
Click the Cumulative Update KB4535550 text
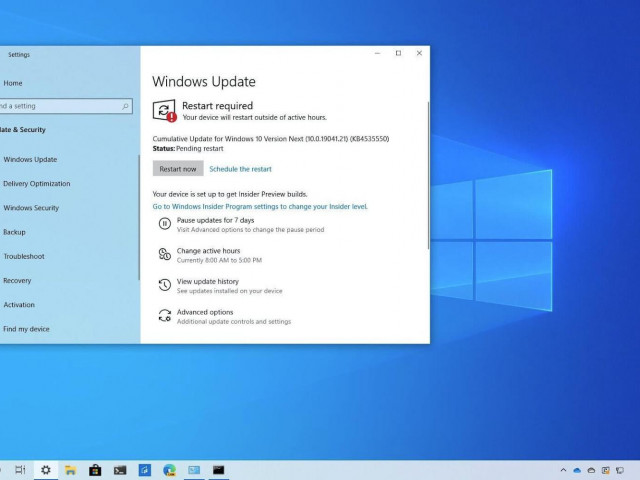click(x=271, y=139)
